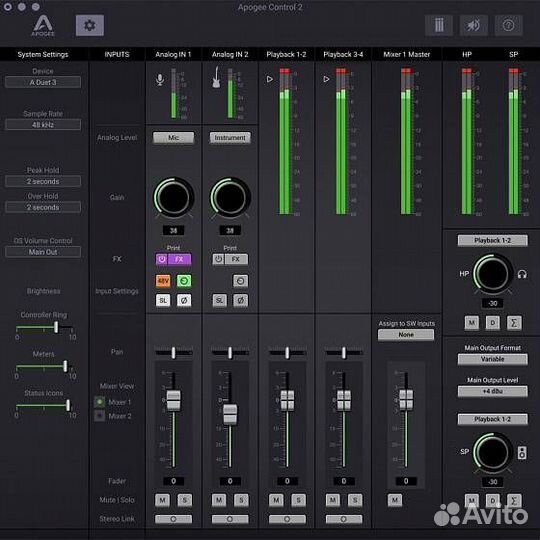Click Dim button under HP knob
The width and height of the screenshot is (540, 540).
tap(492, 323)
